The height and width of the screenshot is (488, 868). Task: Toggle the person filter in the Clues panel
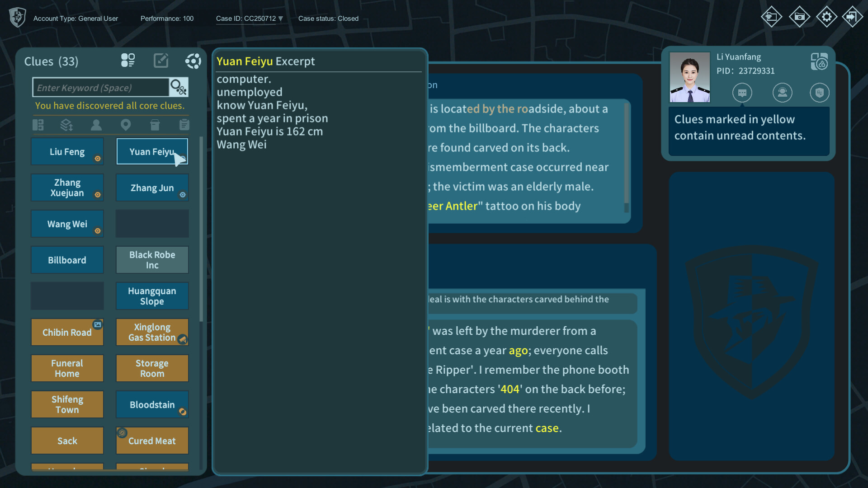coord(96,125)
